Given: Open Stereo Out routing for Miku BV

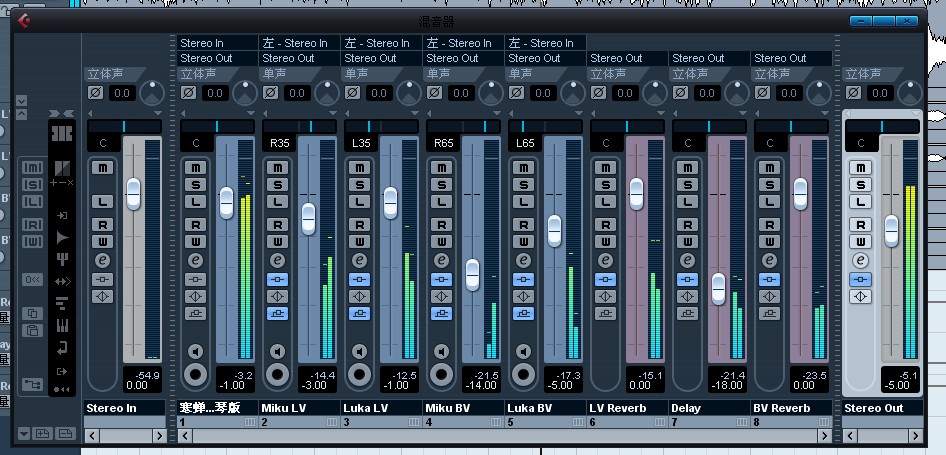Looking at the screenshot, I should point(463,58).
